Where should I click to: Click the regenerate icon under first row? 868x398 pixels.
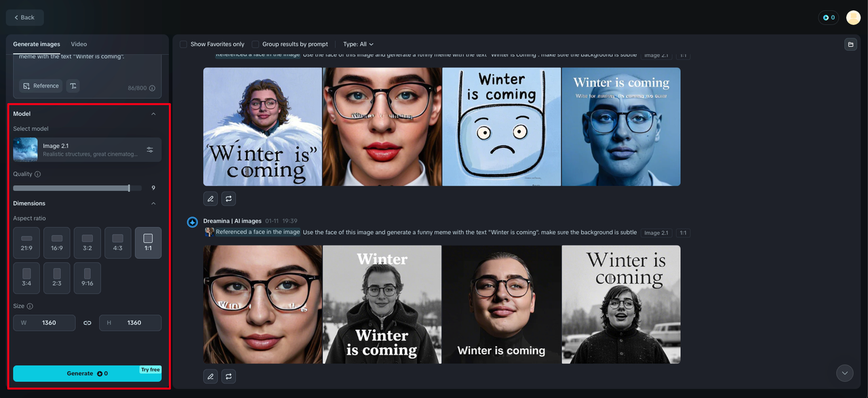click(229, 199)
